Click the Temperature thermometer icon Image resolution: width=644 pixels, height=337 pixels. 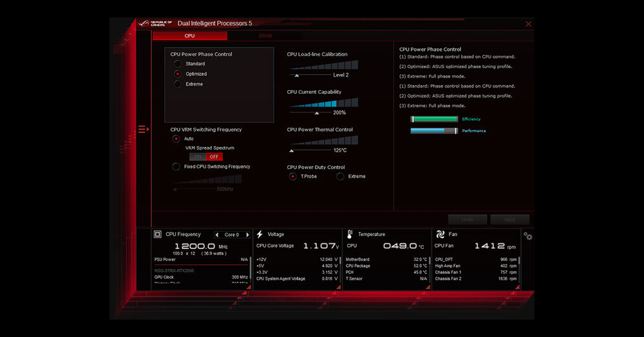click(350, 234)
